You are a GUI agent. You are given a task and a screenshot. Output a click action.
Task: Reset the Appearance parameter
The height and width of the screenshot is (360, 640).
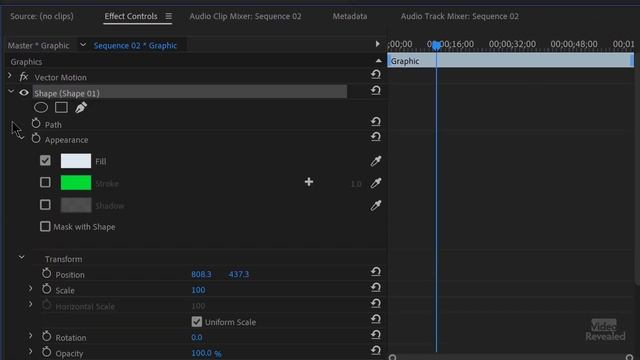tap(376, 137)
